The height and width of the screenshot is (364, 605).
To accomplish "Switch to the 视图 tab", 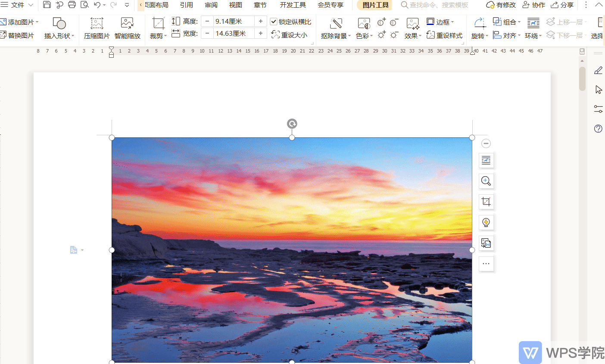I will coord(236,5).
